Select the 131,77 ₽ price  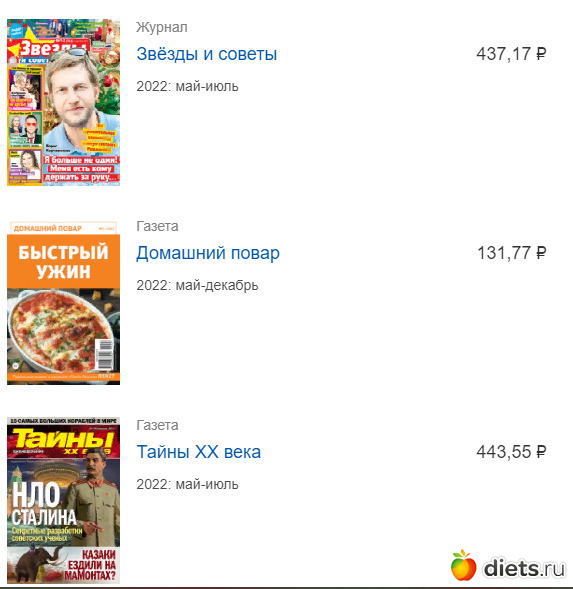(511, 253)
